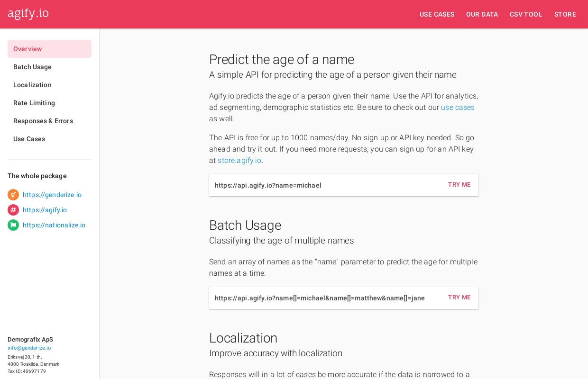Click the agify.io logo in header

pos(28,13)
